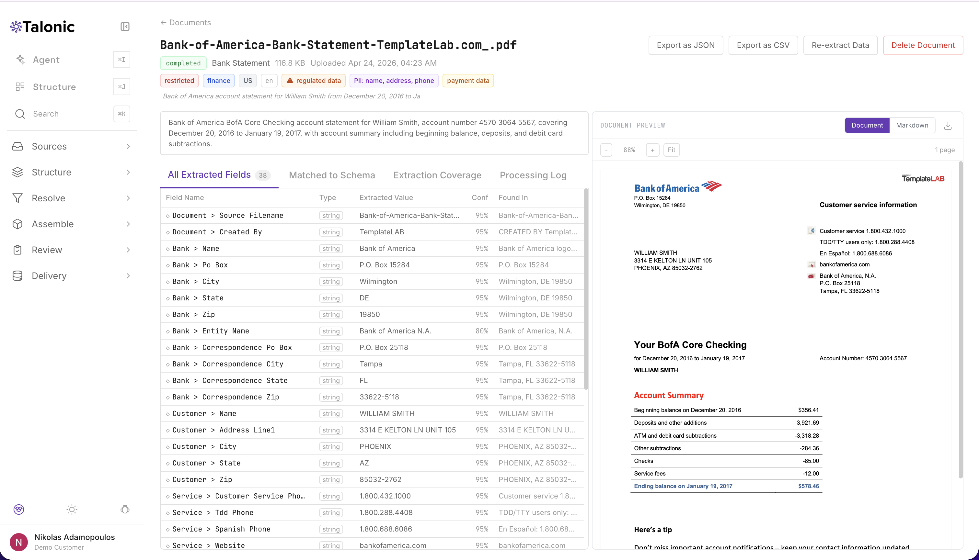This screenshot has height=560, width=979.
Task: Click the en language tag
Action: pos(269,80)
